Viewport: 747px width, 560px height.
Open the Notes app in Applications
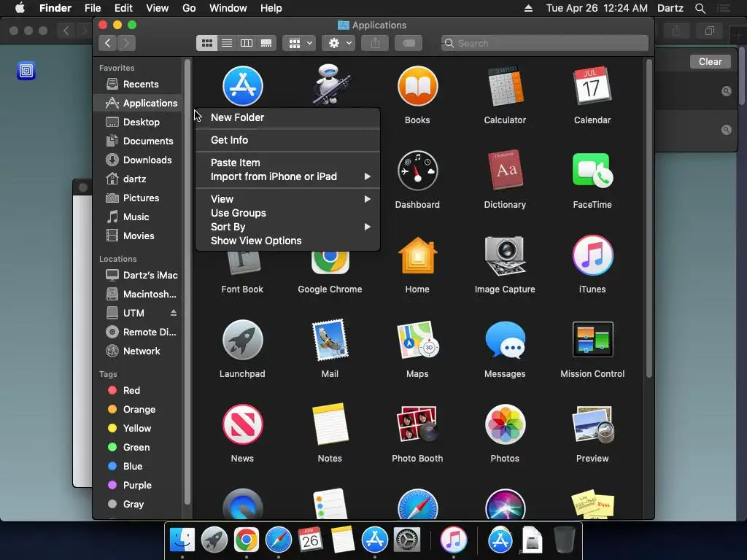330,424
